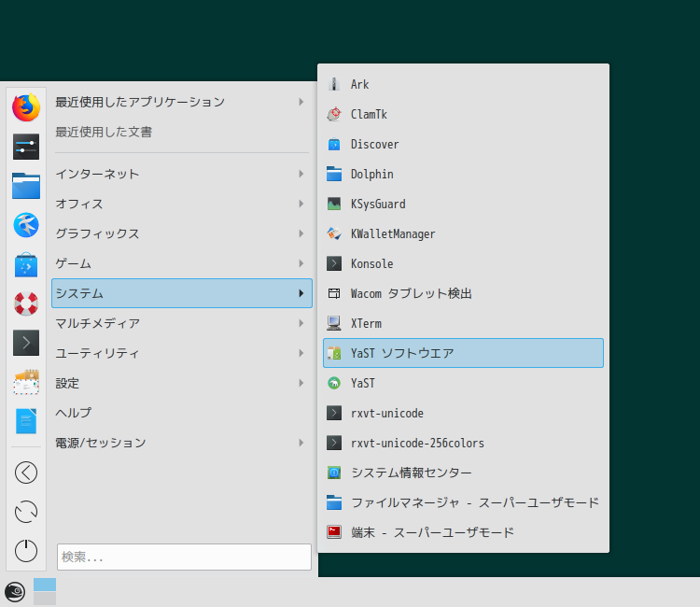700x607 pixels.
Task: Open the Discover shopping bag icon in sidebar
Action: (26, 264)
